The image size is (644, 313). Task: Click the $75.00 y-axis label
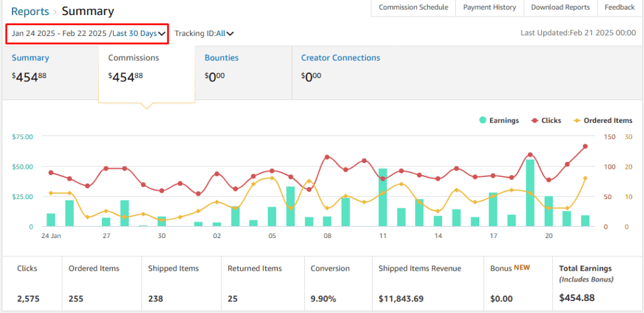pos(21,137)
